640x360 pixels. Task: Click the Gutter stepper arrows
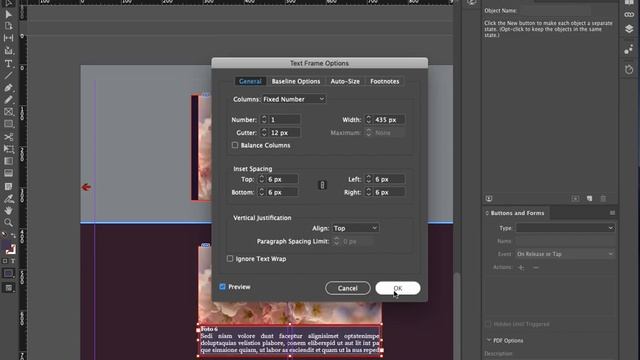pos(264,133)
